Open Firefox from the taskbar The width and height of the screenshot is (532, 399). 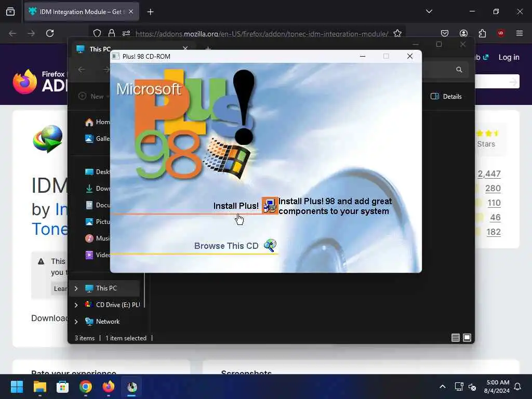click(x=109, y=387)
